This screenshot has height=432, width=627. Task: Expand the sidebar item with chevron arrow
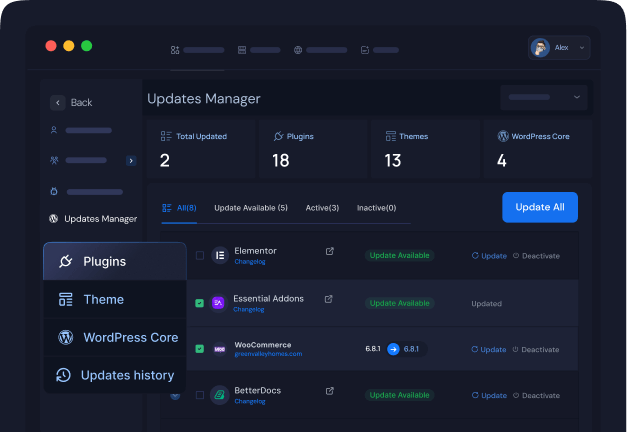pos(131,160)
